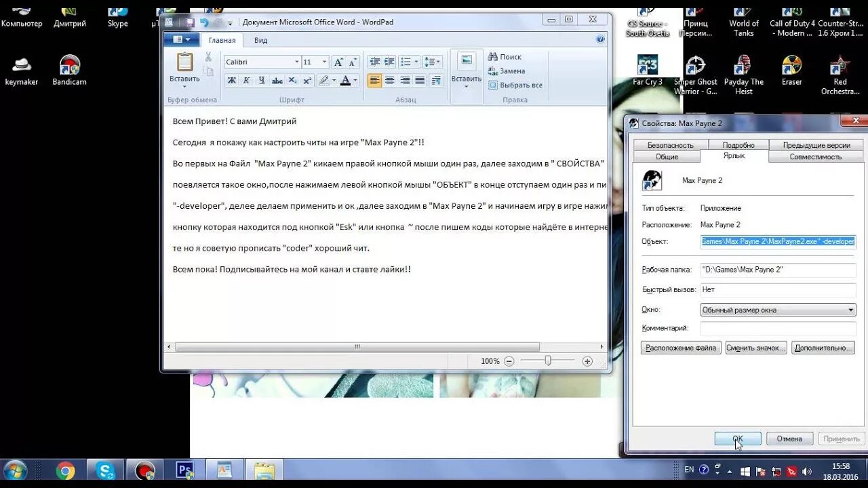Click Выбрать все (Select all)

coord(515,85)
